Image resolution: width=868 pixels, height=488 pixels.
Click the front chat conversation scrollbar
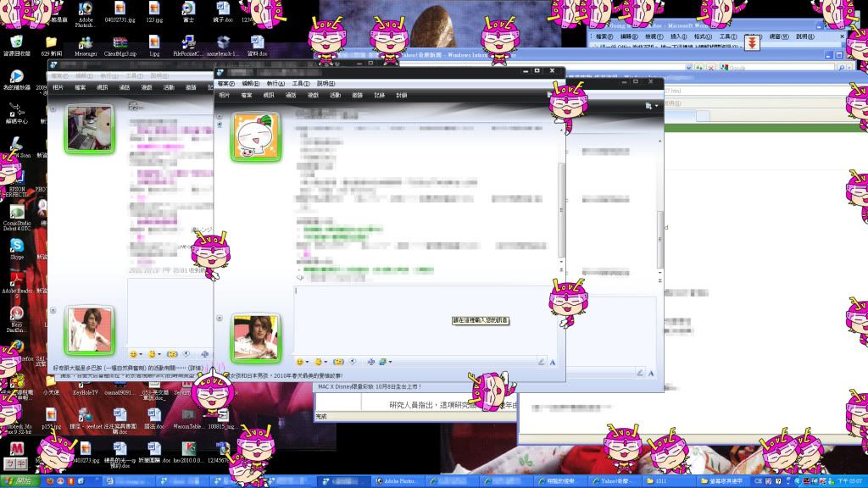pyautogui.click(x=561, y=210)
